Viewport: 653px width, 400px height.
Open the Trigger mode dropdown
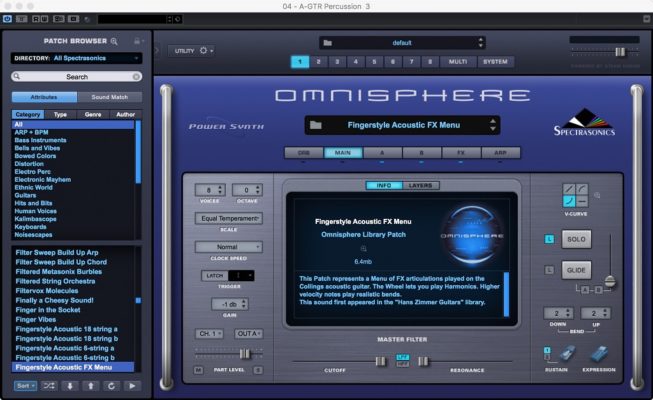pyautogui.click(x=242, y=275)
